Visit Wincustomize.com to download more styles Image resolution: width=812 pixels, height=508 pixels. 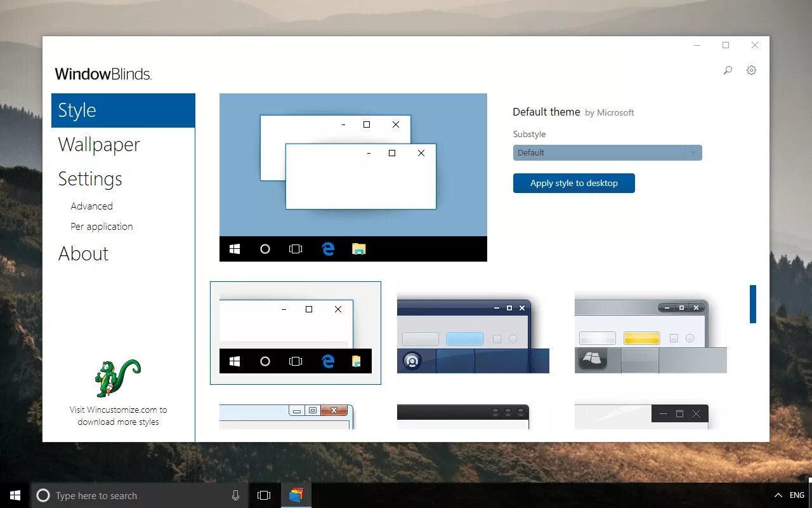pyautogui.click(x=118, y=416)
